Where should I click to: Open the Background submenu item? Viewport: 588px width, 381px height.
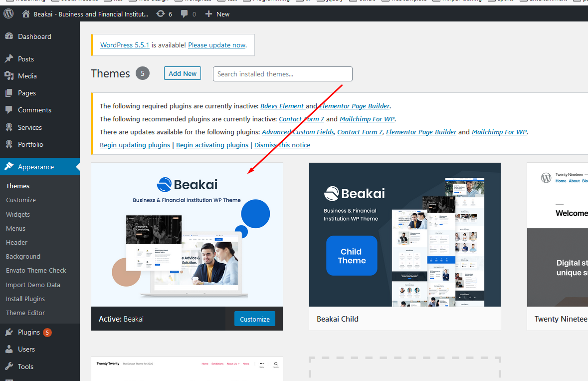pyautogui.click(x=23, y=256)
